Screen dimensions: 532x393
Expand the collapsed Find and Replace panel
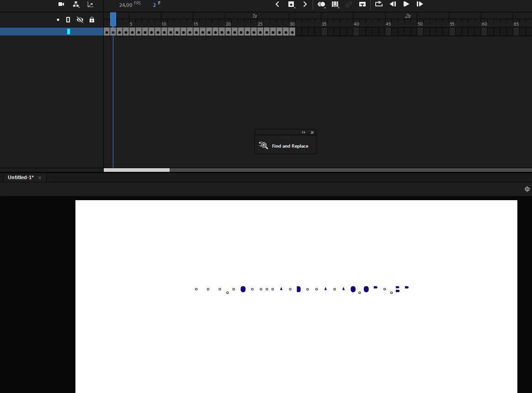coord(303,133)
